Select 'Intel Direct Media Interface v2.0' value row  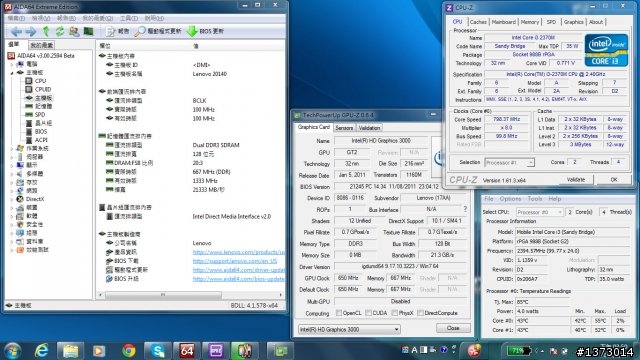[x=231, y=216]
